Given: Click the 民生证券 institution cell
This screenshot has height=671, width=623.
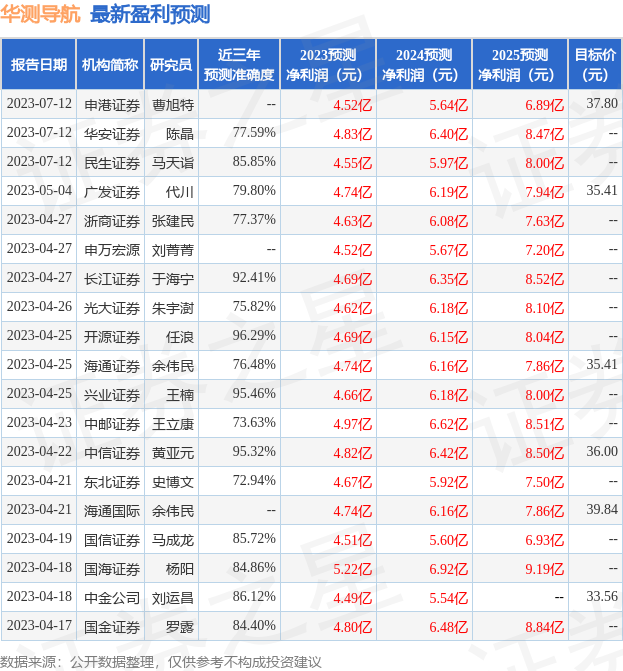Looking at the screenshot, I should [112, 163].
